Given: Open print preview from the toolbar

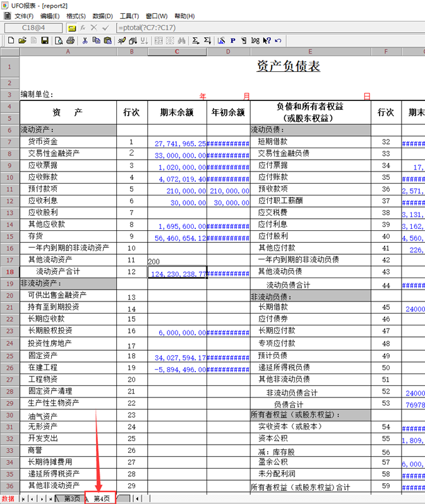Looking at the screenshot, I should (59, 40).
